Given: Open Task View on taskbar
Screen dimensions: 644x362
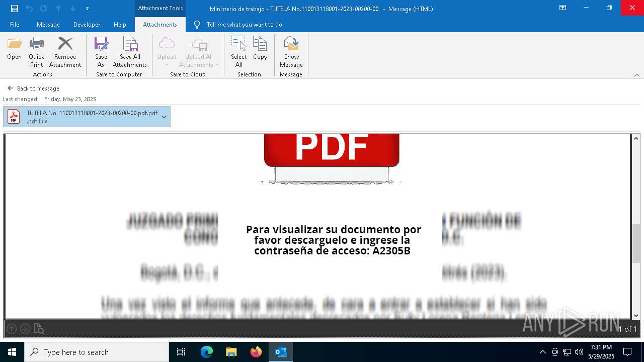Looking at the screenshot, I should coord(181,352).
